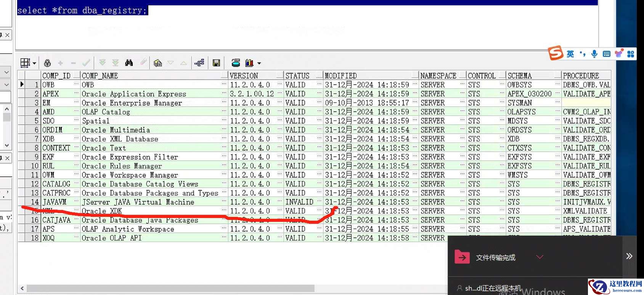Screen dimensions: 644x295
Task: Click the save floppy disk icon
Action: coord(216,63)
